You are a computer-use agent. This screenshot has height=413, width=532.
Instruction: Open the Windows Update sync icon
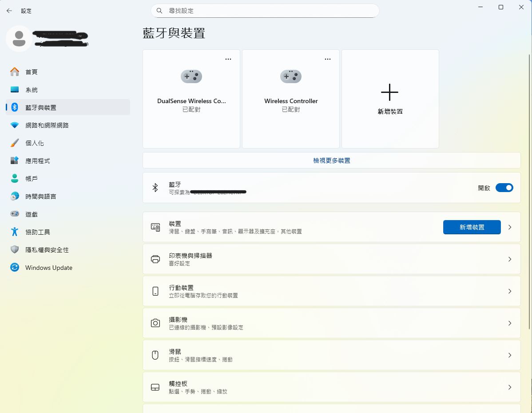(x=15, y=268)
